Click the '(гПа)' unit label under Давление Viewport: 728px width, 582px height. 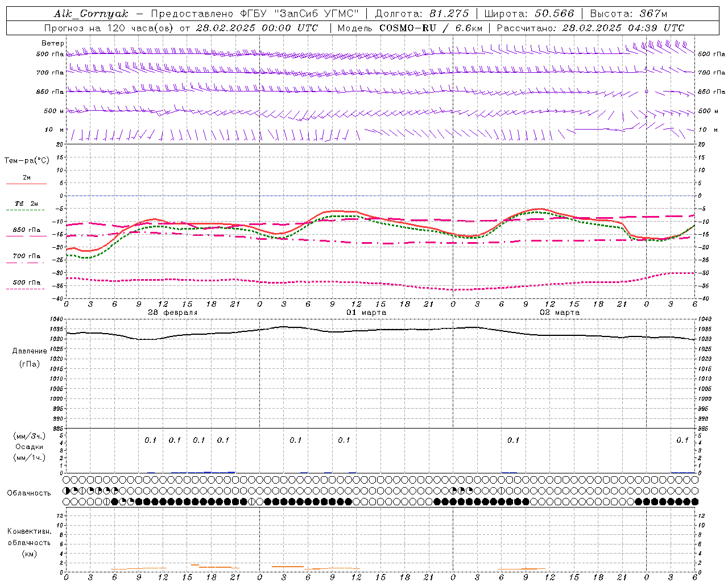(30, 364)
